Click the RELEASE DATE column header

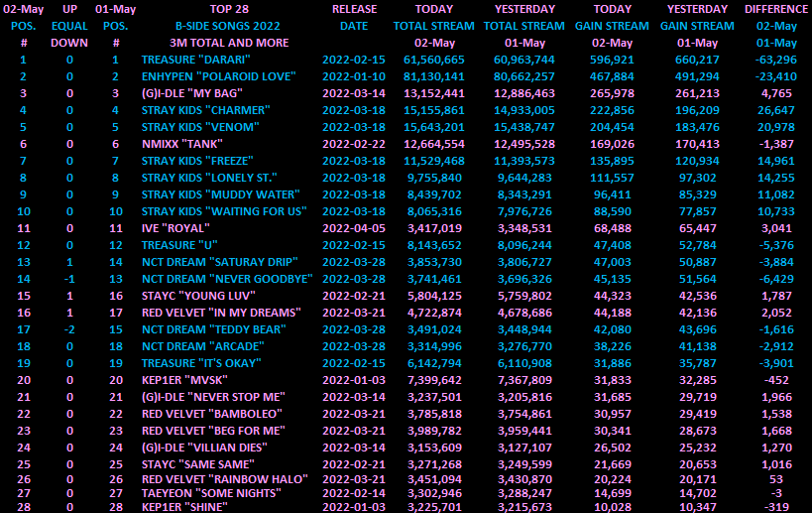(354, 17)
